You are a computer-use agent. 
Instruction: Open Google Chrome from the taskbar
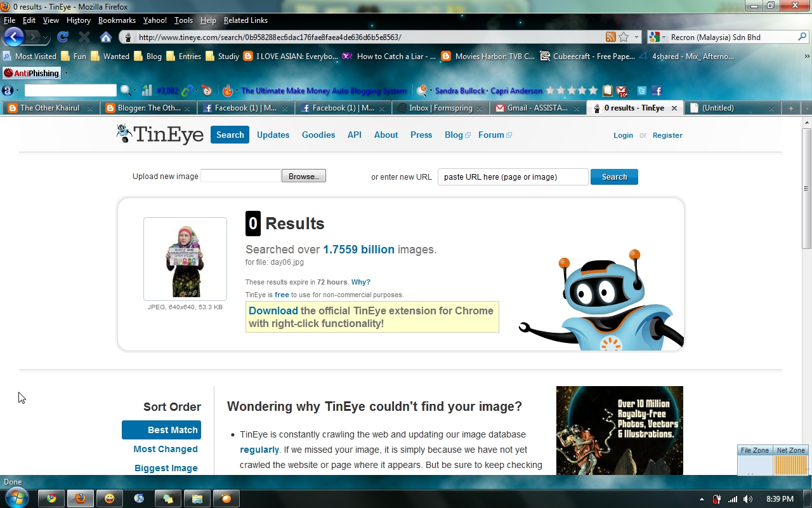[x=51, y=498]
